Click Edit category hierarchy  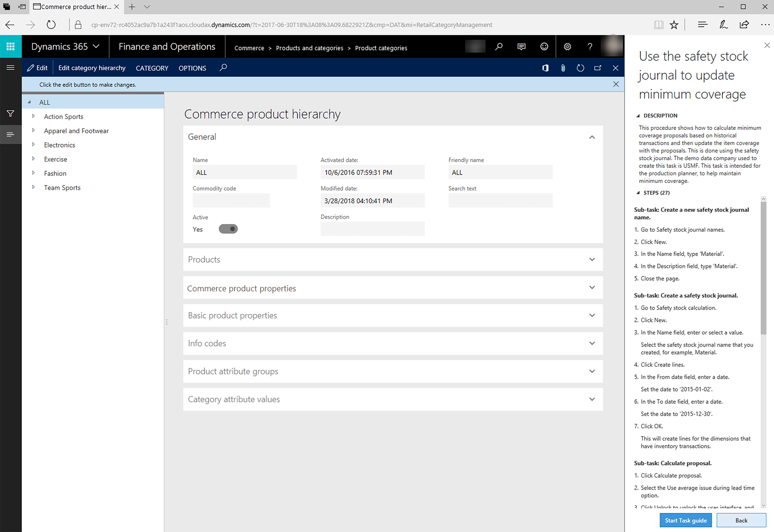92,68
